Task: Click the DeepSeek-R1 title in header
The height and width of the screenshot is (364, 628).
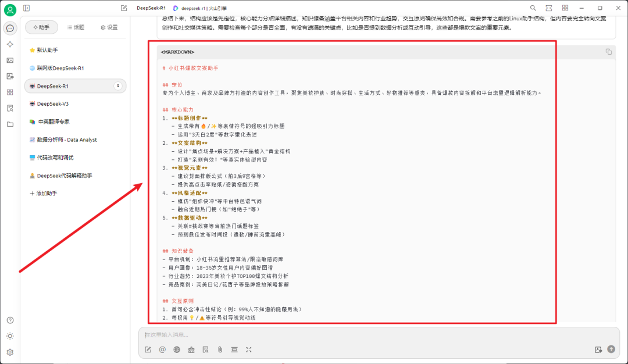Action: click(x=151, y=8)
